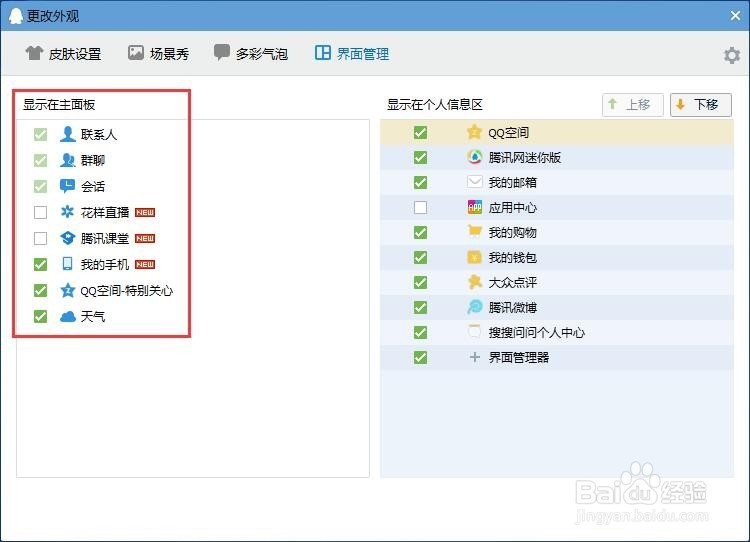
Task: Uncheck 搜搜问问个人中心 checkbox
Action: [420, 332]
